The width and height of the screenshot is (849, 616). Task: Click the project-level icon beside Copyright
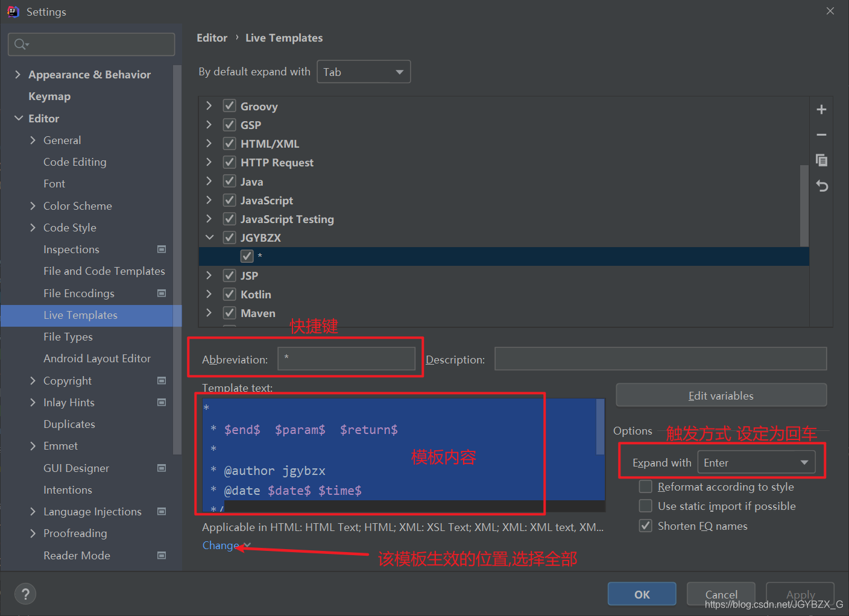(x=162, y=380)
